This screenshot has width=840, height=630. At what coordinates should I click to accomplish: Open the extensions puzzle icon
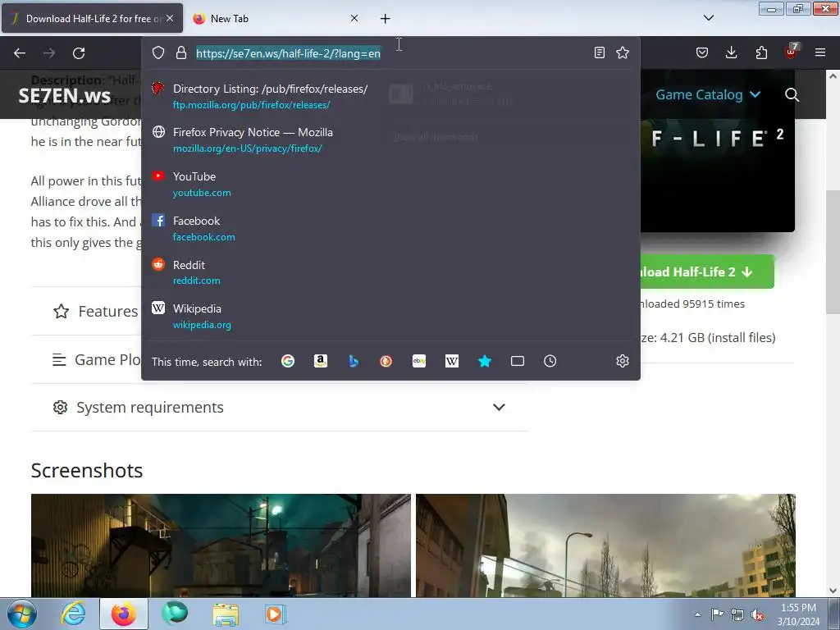pos(761,52)
